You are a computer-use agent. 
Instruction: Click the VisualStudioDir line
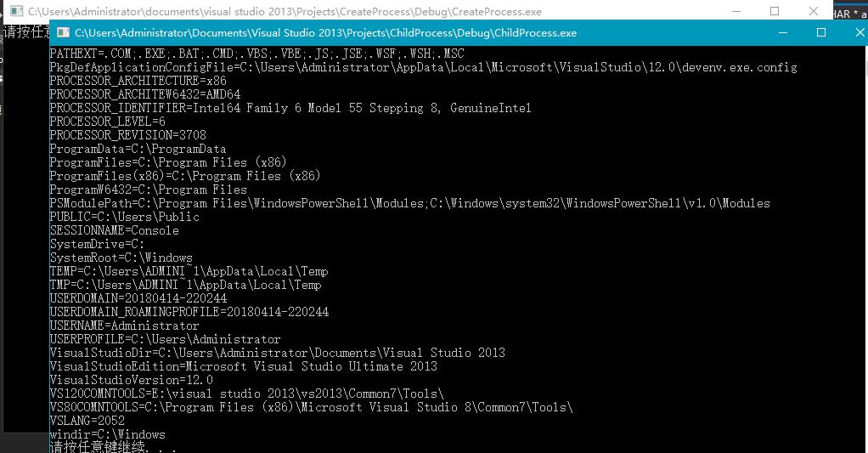(x=278, y=353)
